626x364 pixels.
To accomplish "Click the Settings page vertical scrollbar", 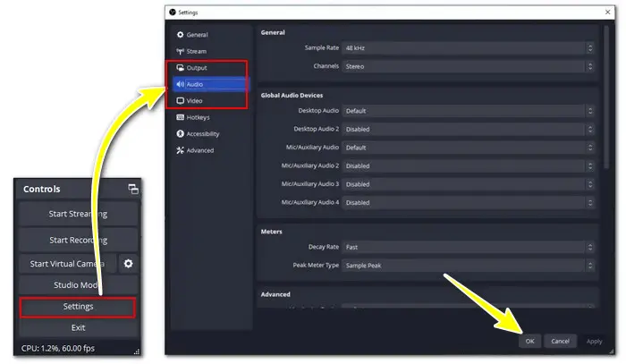I will pyautogui.click(x=606, y=97).
